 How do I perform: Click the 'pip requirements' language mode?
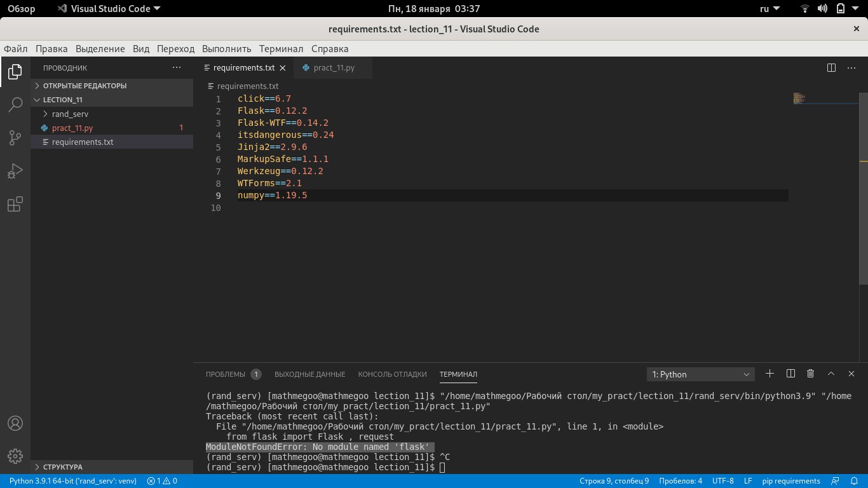(x=791, y=481)
